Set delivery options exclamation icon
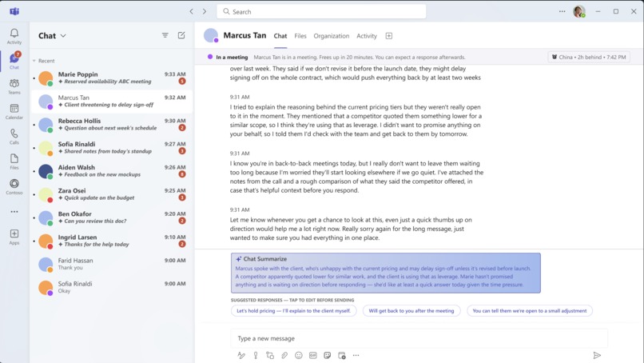This screenshot has height=363, width=644. point(256,355)
